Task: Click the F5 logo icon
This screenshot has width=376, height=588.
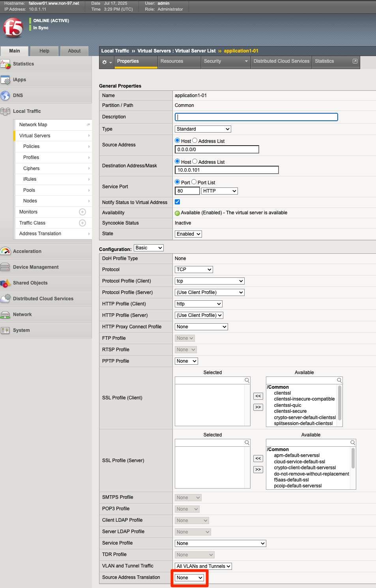Action: pos(13,28)
